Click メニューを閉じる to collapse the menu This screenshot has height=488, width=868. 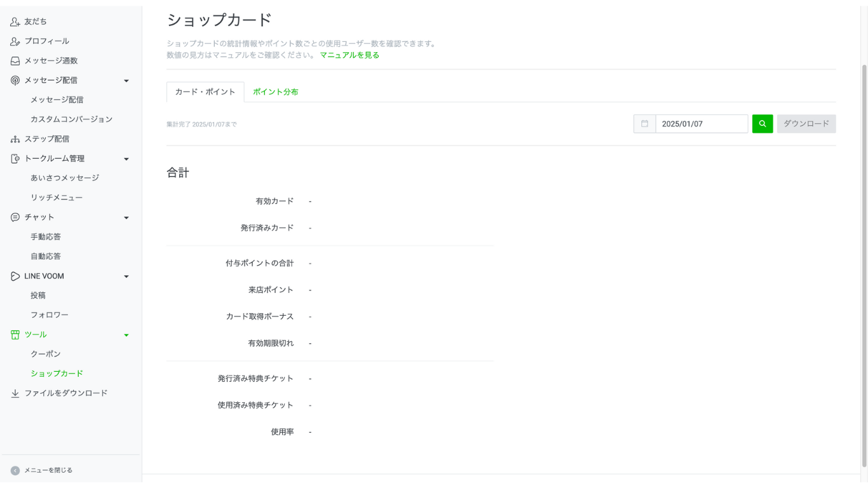[x=48, y=471]
